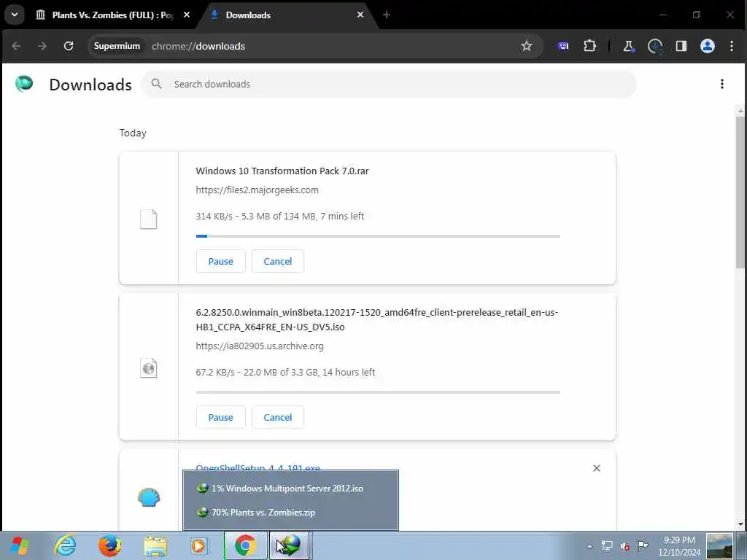Image resolution: width=747 pixels, height=560 pixels.
Task: Open network tray icon
Action: pyautogui.click(x=607, y=545)
